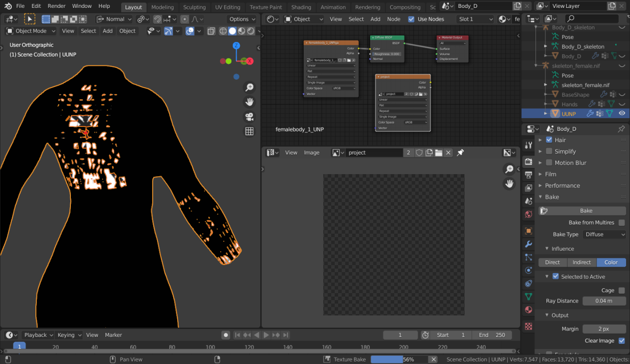630x364 pixels.
Task: Toggle pin on Body_D properties context
Action: pyautogui.click(x=621, y=129)
